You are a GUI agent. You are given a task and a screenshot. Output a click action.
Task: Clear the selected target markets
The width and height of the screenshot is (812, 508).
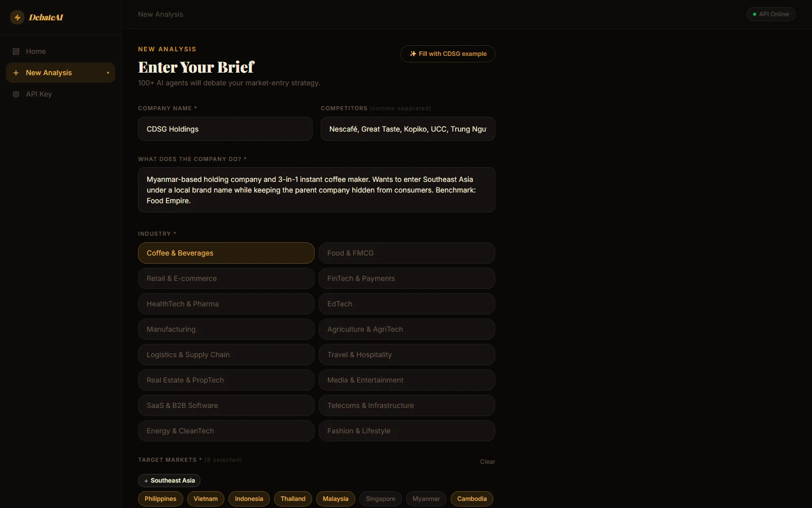(487, 462)
